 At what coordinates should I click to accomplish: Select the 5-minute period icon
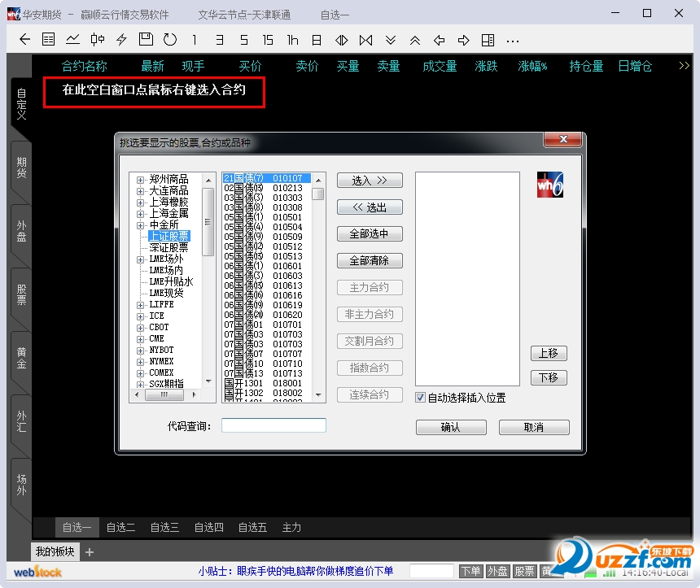click(243, 40)
